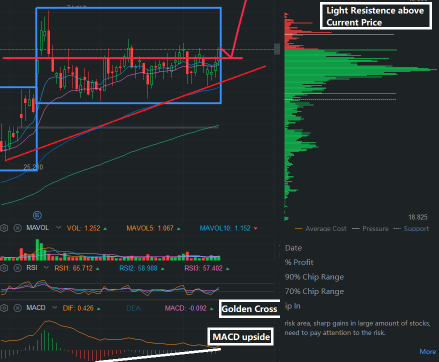The image size is (439, 362).
Task: Click the RSI2: 58.988 value
Action: [x=138, y=268]
